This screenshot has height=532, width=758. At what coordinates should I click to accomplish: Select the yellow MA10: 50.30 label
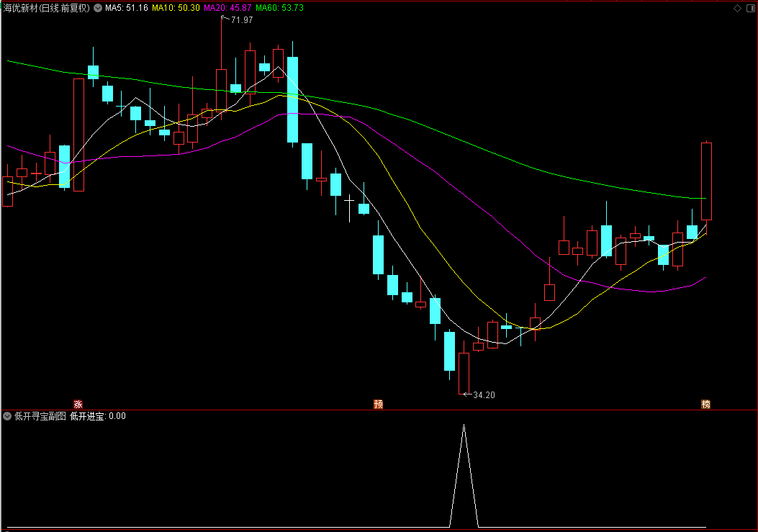pos(176,8)
